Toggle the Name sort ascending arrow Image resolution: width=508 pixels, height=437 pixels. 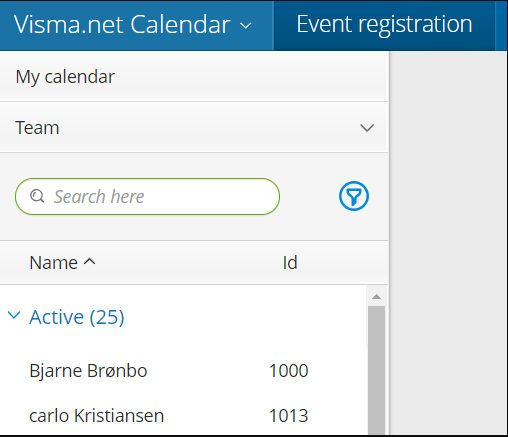[89, 262]
